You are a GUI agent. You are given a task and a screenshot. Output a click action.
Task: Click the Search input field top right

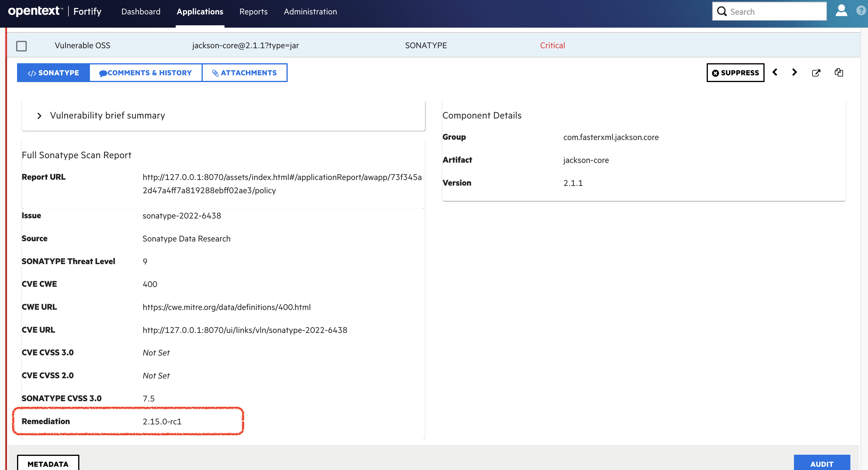(770, 11)
